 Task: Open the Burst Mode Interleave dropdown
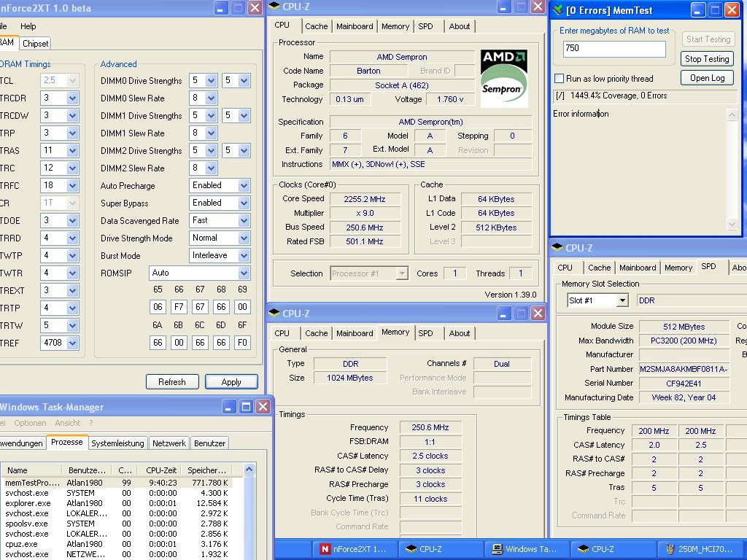(244, 256)
